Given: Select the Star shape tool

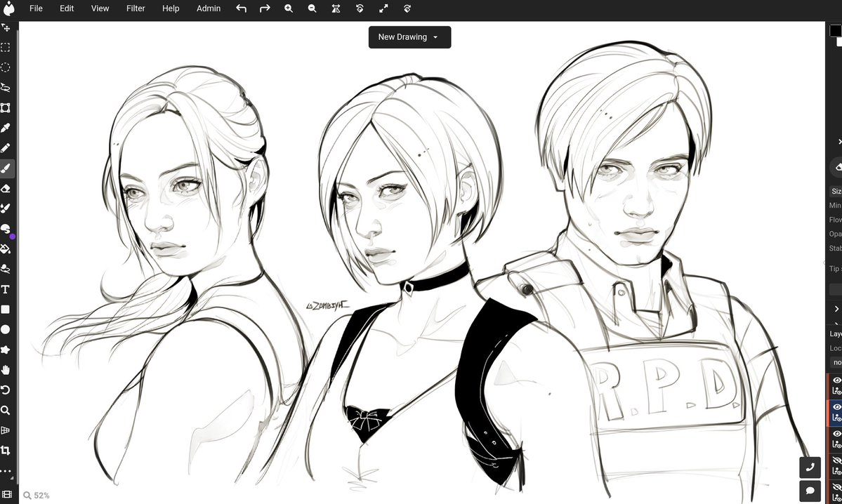Looking at the screenshot, I should coord(6,350).
